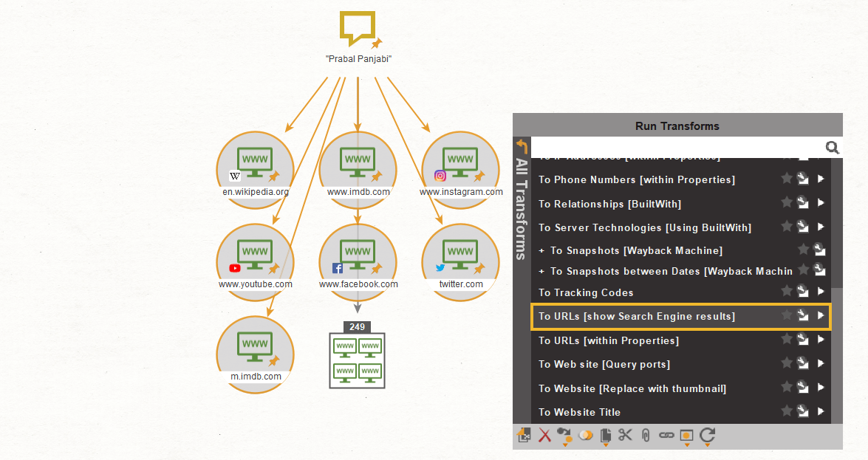The width and height of the screenshot is (868, 460).
Task: Open config icon for To Snapshots [Wayback Machine]
Action: [x=820, y=250]
